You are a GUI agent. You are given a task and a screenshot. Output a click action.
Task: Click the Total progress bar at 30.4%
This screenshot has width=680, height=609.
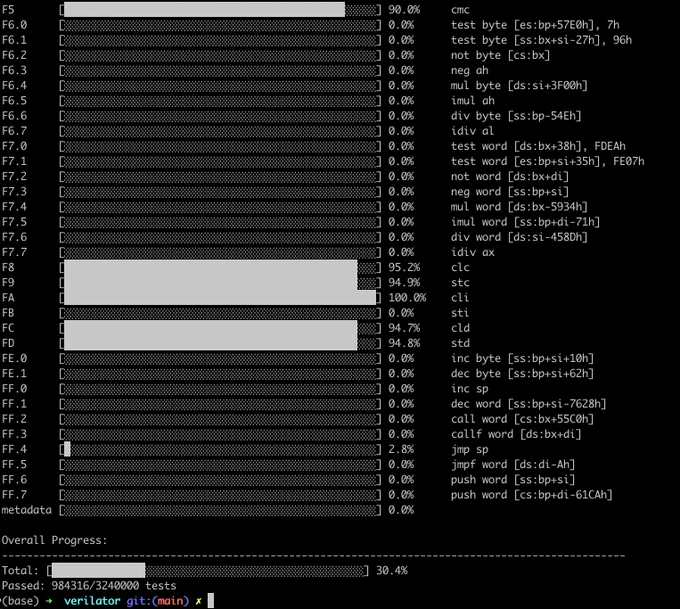[208, 570]
